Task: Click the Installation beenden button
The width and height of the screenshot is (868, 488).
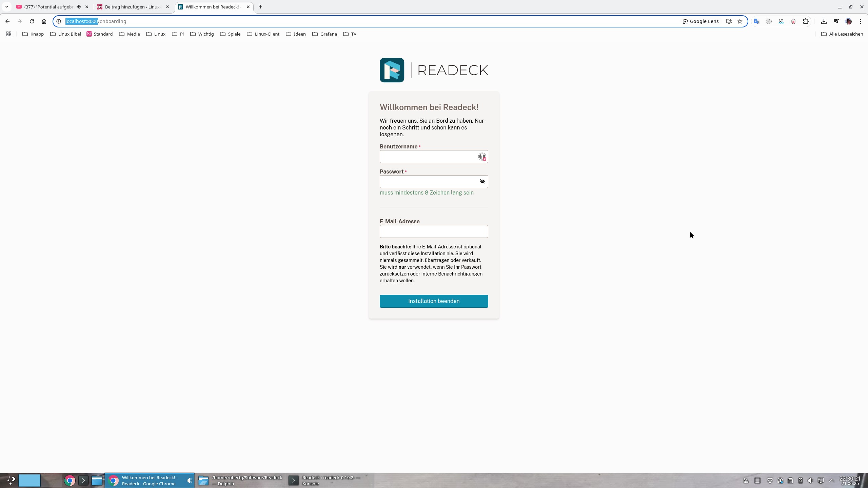Action: point(434,301)
